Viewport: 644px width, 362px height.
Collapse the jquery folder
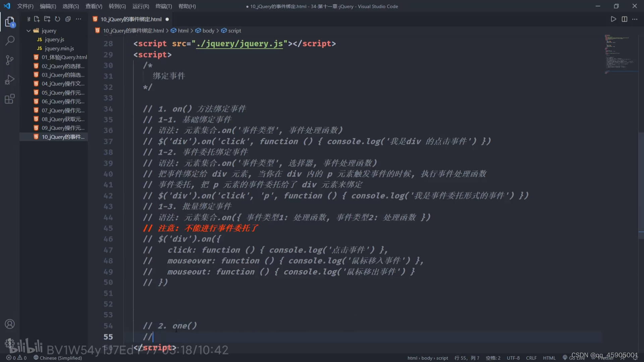[29, 31]
